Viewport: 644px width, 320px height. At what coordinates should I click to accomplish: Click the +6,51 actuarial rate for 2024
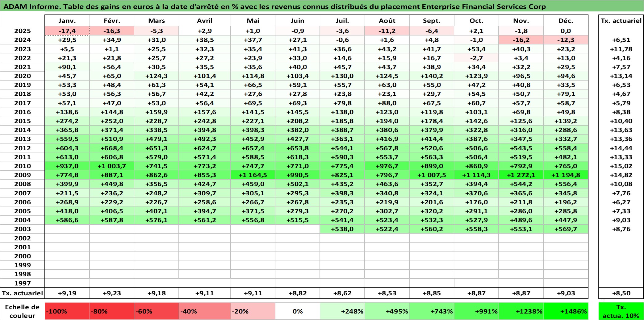point(621,40)
